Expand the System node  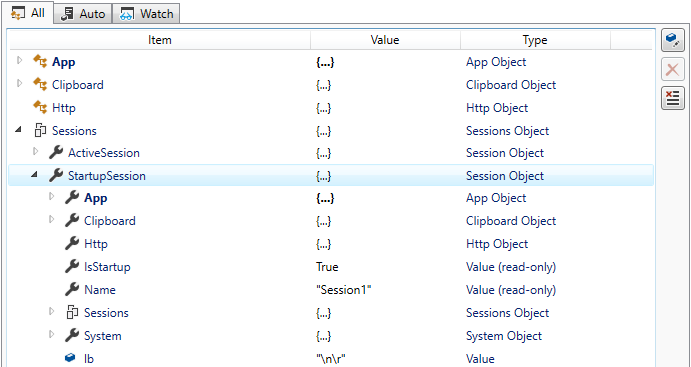(52, 334)
